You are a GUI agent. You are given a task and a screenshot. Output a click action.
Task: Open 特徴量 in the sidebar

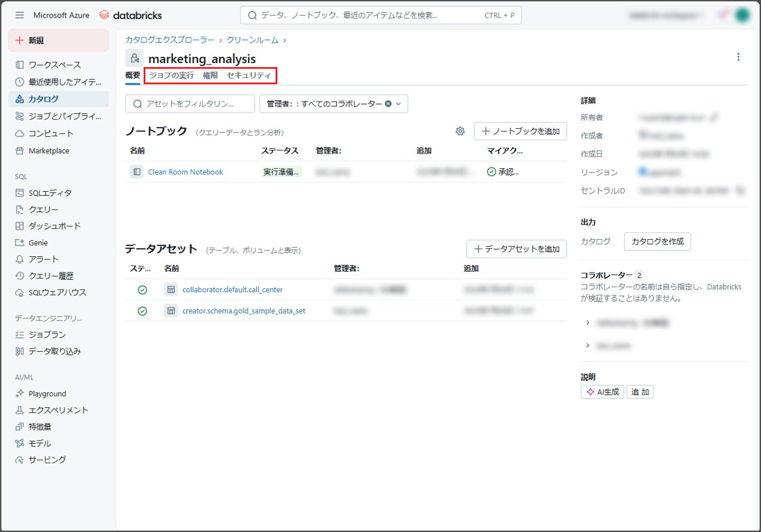pos(59,427)
